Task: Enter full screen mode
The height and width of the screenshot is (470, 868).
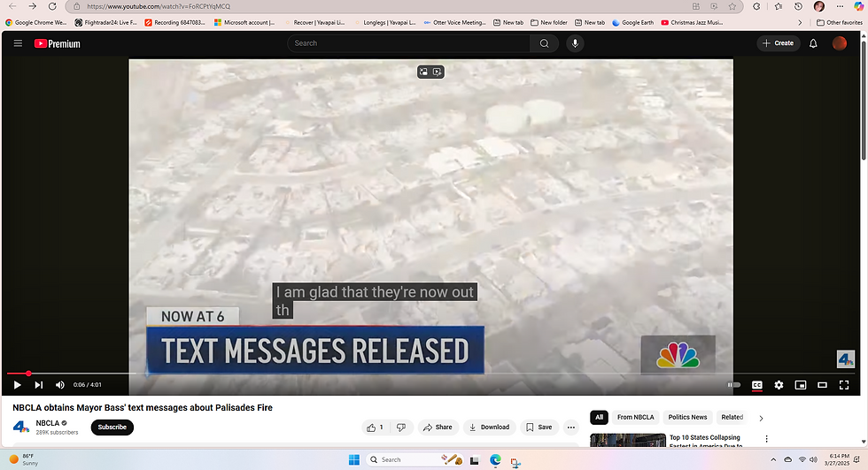Action: (x=843, y=385)
